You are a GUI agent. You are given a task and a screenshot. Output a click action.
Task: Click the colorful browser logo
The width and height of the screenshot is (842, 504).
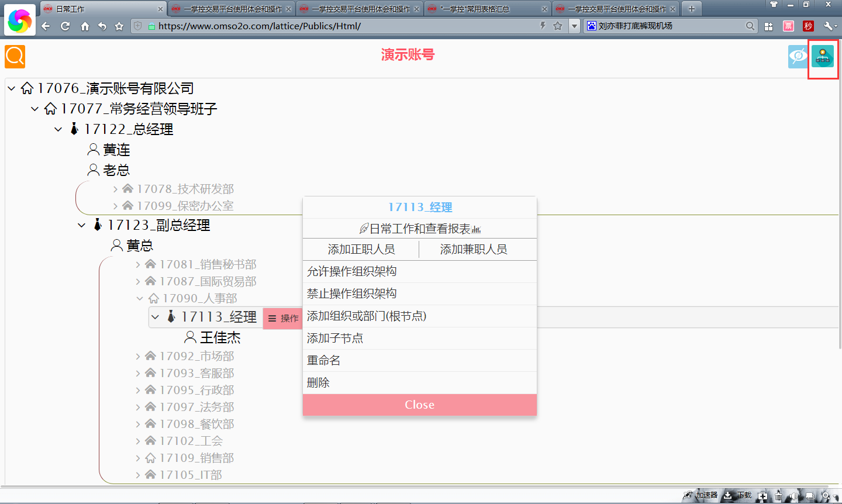tap(20, 20)
